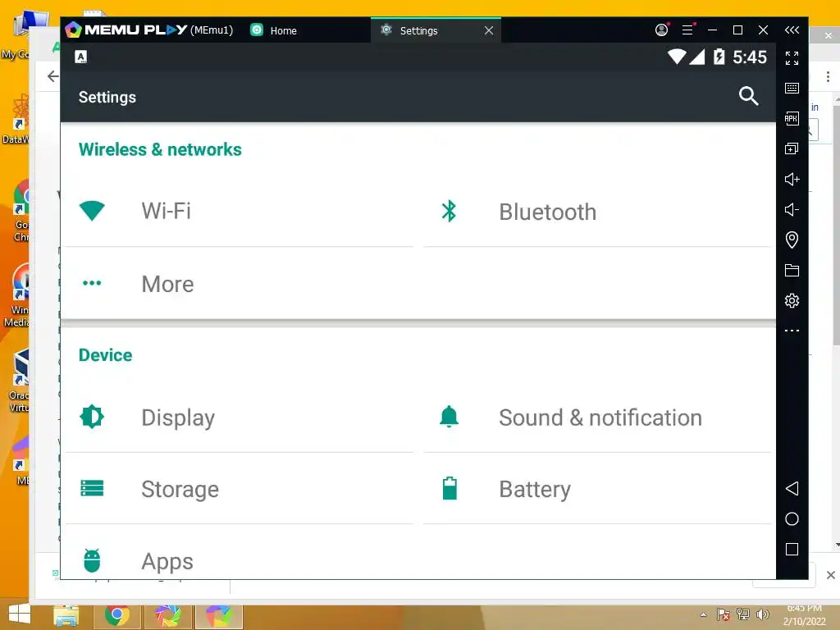
Task: Click the Settings title text
Action: tap(107, 97)
